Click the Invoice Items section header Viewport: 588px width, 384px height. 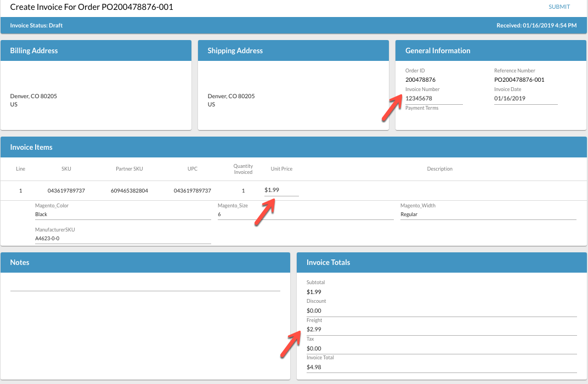click(293, 147)
